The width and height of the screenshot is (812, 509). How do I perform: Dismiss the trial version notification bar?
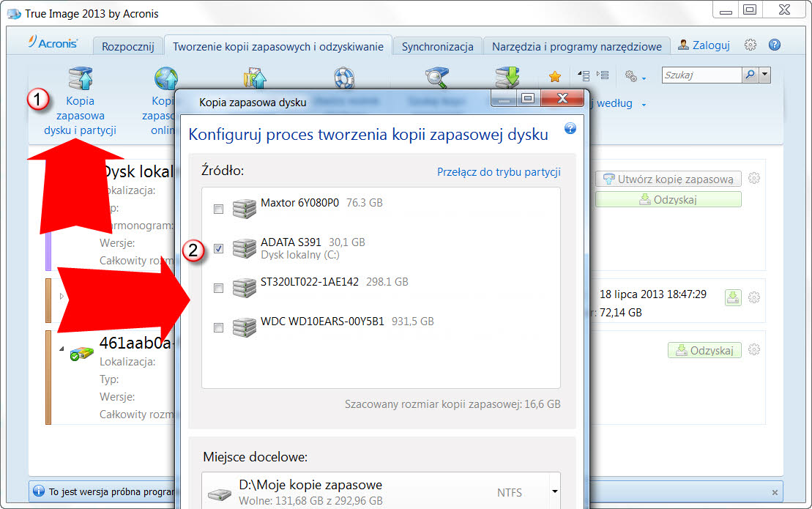[775, 492]
